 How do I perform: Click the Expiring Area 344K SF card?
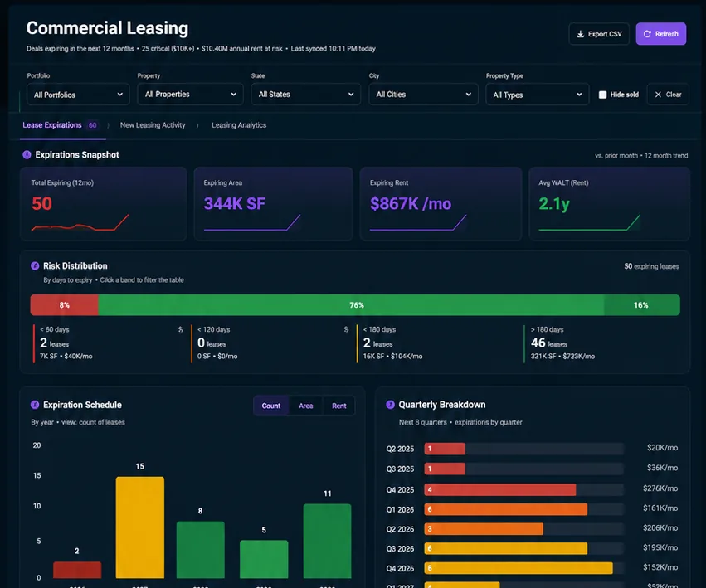point(273,204)
